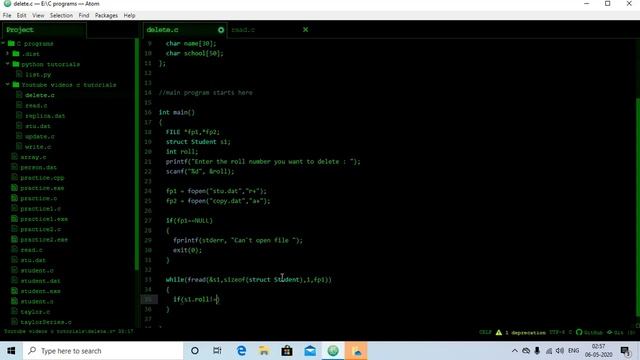The height and width of the screenshot is (360, 640).
Task: Click the file path in the status bar
Action: [x=60, y=331]
